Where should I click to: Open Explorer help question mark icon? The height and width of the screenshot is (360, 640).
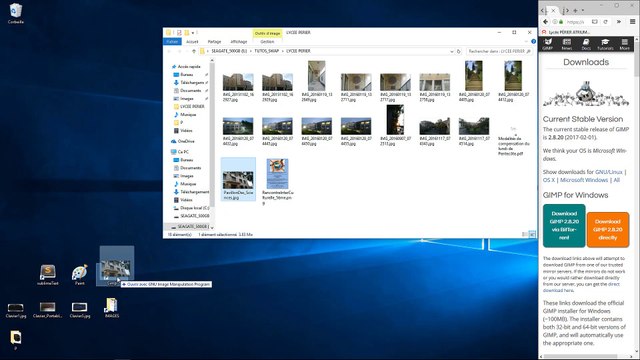click(533, 42)
